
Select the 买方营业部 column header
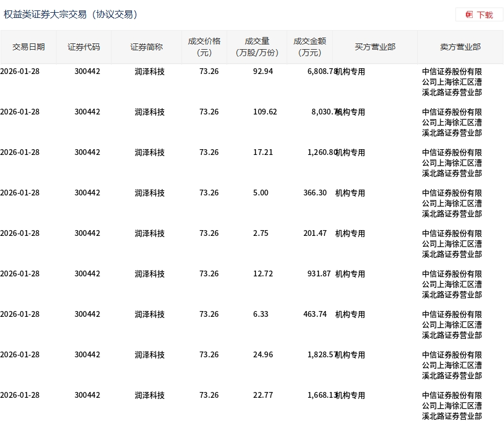click(375, 46)
